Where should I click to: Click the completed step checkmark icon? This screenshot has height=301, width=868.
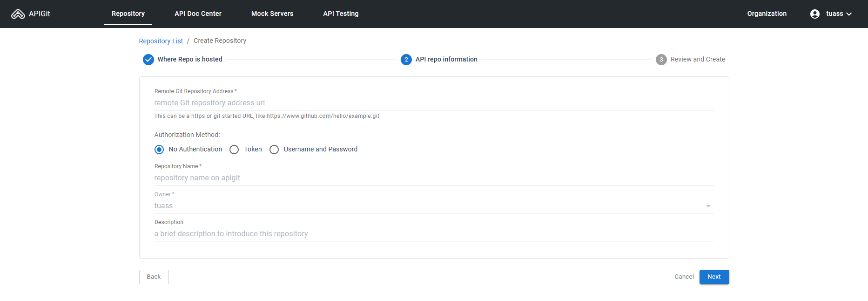[x=148, y=60]
